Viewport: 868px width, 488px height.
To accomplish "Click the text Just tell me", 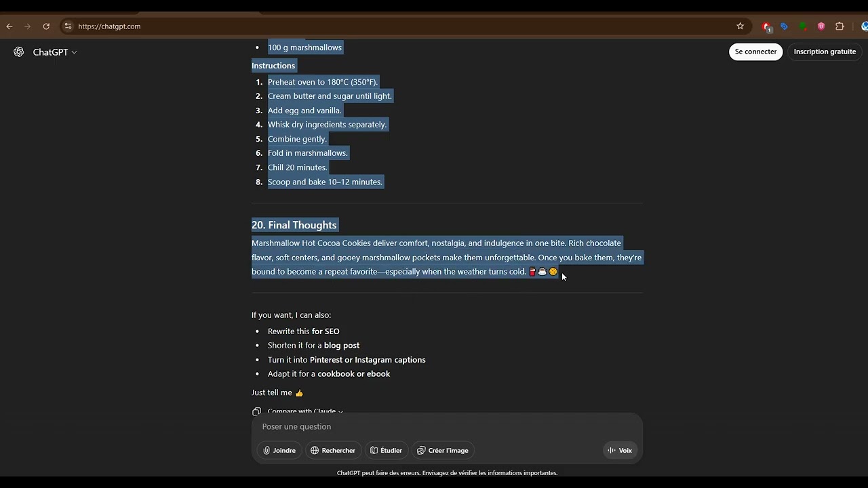I will [x=272, y=392].
